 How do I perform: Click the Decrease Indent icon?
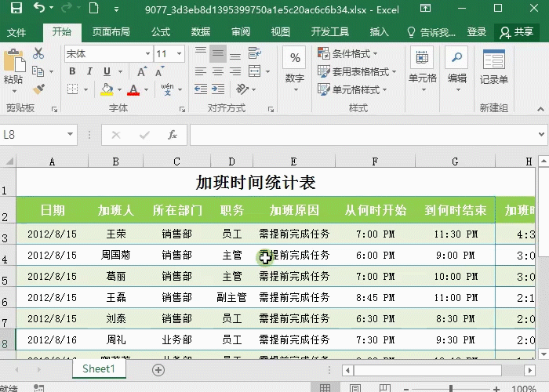coord(201,89)
